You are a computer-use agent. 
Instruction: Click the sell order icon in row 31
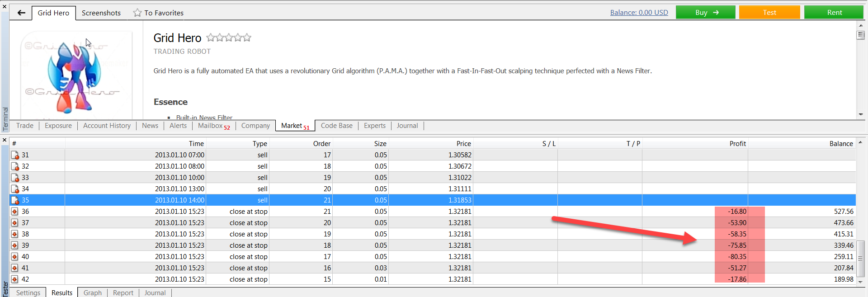coord(15,155)
